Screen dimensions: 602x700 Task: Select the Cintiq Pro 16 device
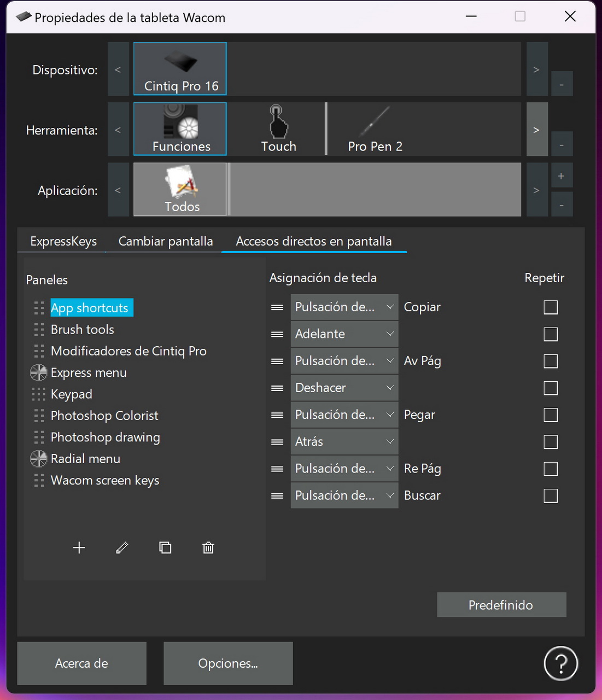click(x=180, y=69)
